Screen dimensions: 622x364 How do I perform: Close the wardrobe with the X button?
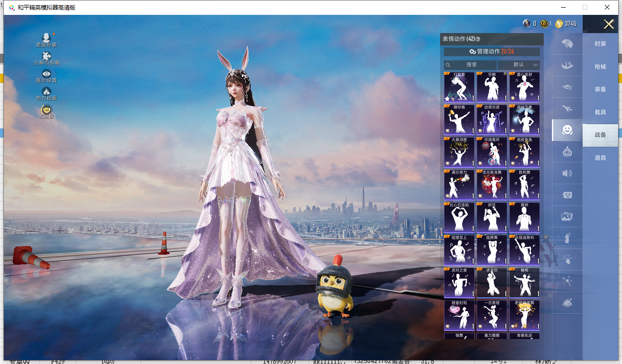609,24
